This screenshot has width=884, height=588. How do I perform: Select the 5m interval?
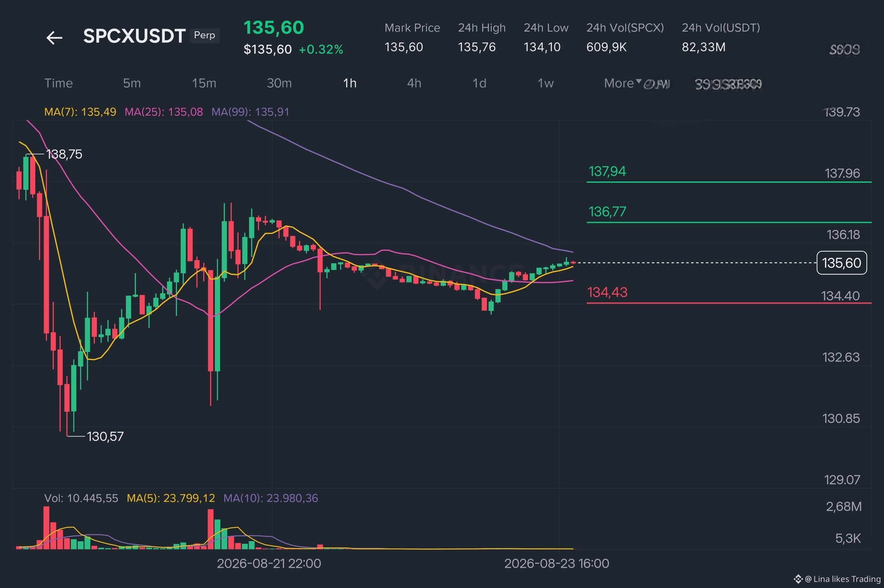click(132, 83)
